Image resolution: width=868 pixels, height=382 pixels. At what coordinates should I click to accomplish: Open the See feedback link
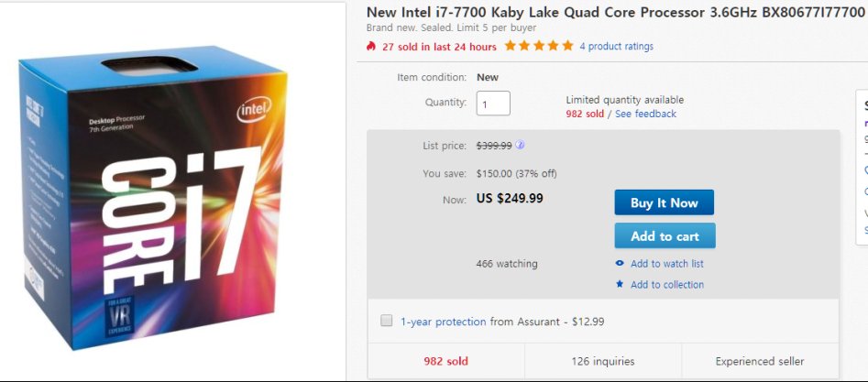645,114
